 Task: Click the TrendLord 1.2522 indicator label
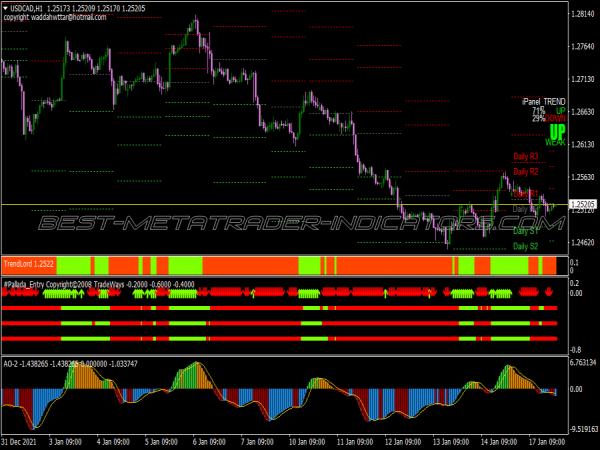(x=29, y=264)
